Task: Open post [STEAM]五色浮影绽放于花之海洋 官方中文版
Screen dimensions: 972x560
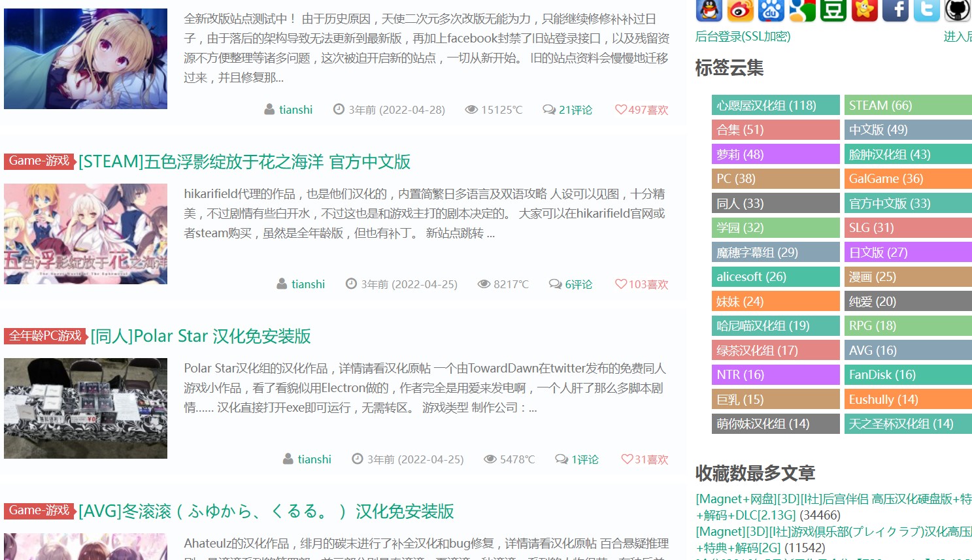Action: 244,161
